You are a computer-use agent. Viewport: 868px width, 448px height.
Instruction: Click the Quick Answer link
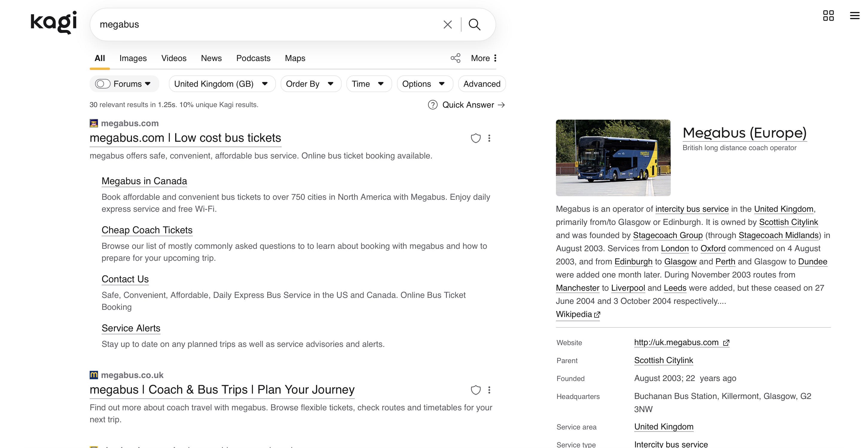(467, 105)
